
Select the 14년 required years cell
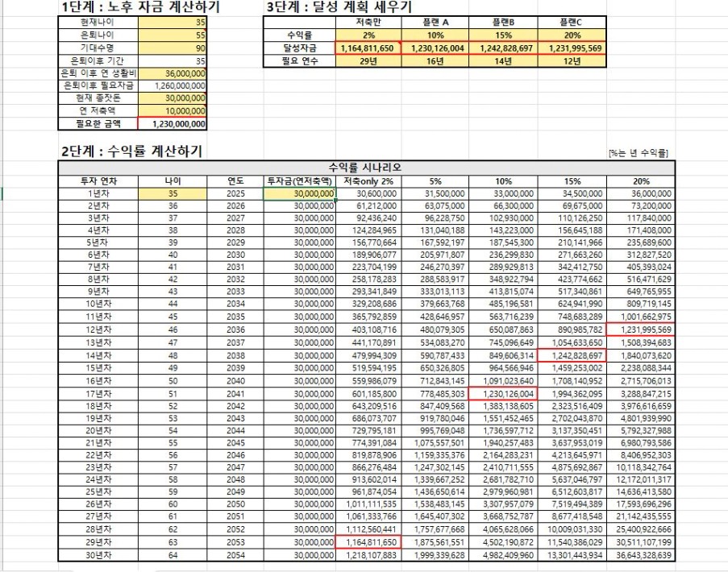point(503,60)
